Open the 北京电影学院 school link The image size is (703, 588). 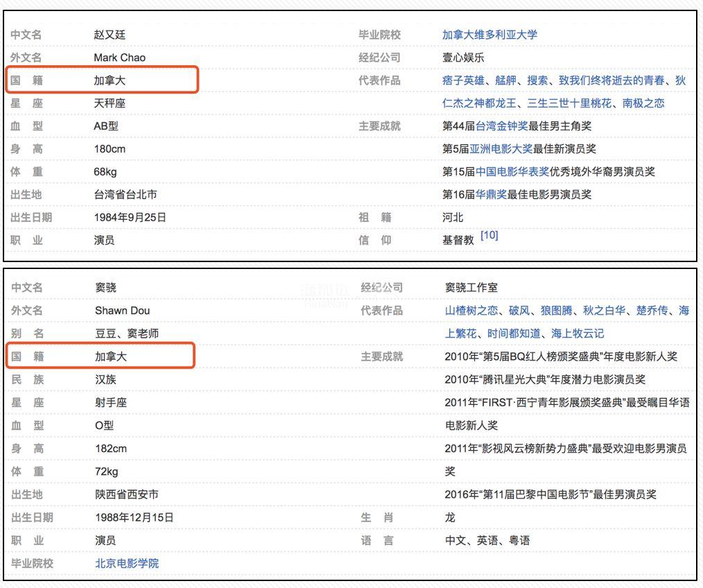tap(127, 564)
